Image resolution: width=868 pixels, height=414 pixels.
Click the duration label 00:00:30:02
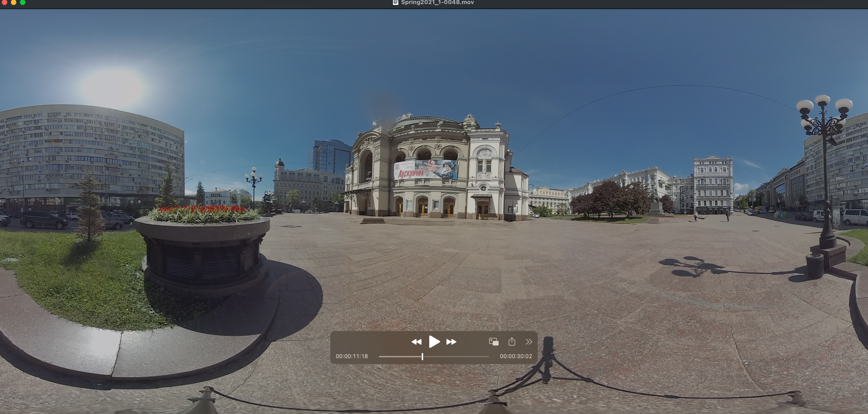(x=515, y=356)
